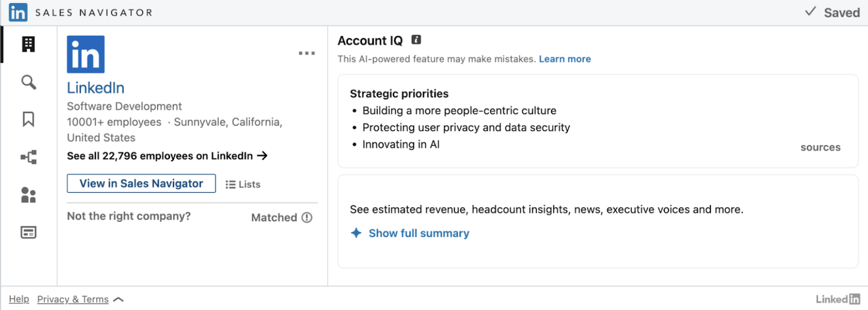
Task: Open the Help link in footer
Action: (19, 299)
